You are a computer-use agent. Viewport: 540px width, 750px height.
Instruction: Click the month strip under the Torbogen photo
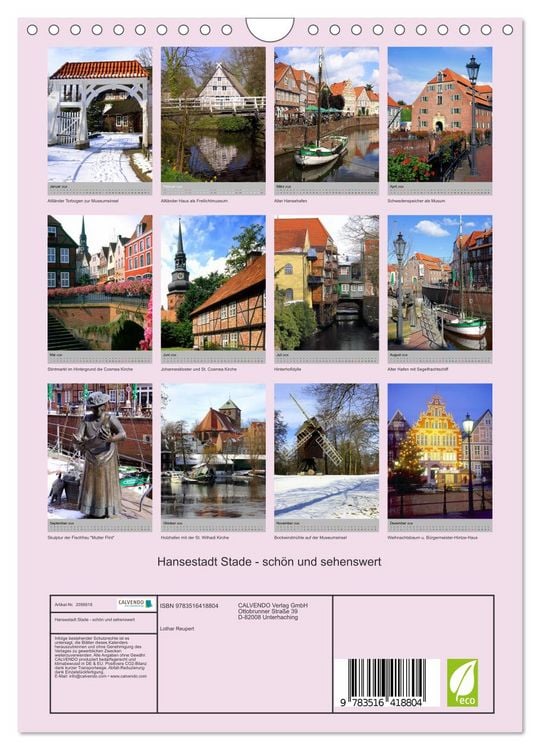99,188
